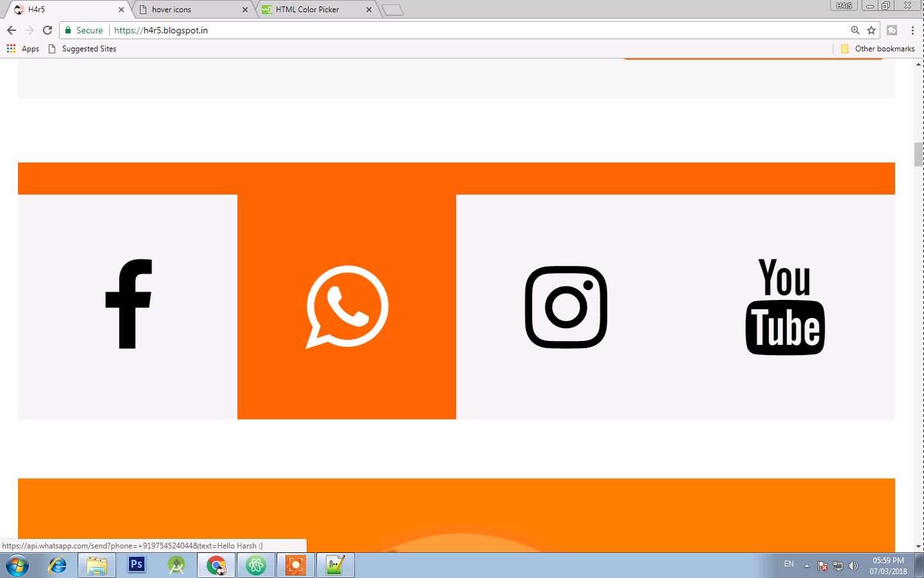Launch Internet Explorer from taskbar

[57, 566]
